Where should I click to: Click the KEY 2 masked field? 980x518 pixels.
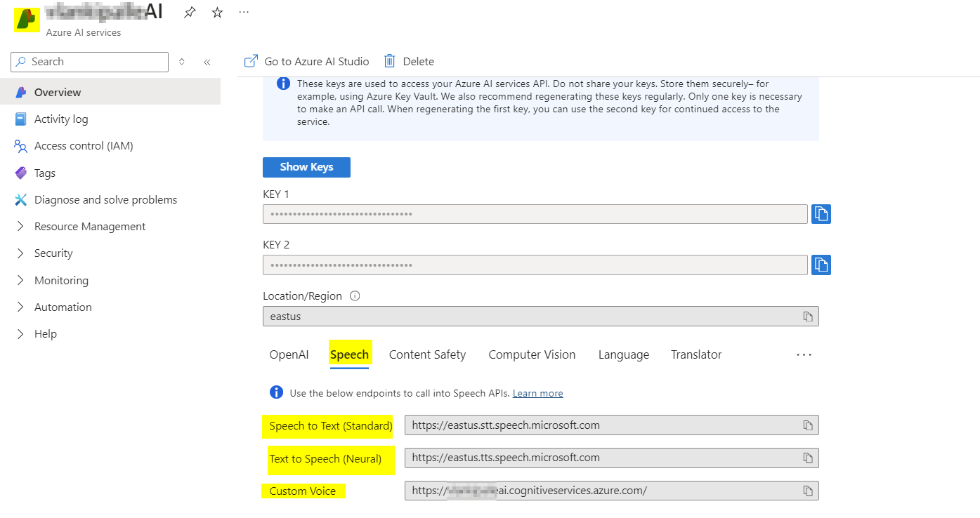(535, 265)
